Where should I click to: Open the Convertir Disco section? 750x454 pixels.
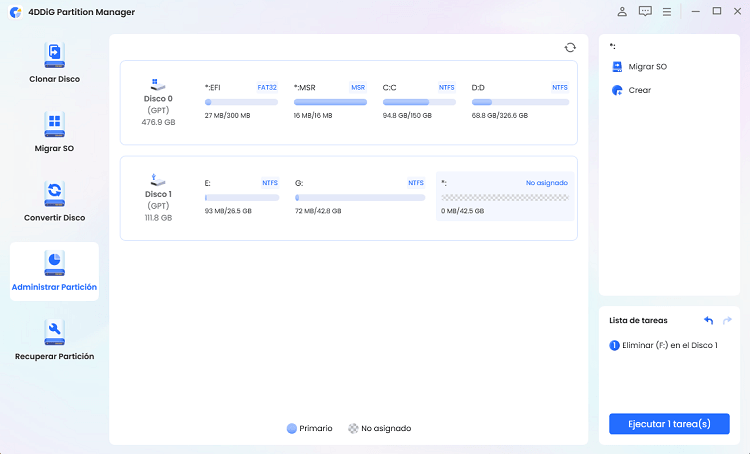(54, 201)
